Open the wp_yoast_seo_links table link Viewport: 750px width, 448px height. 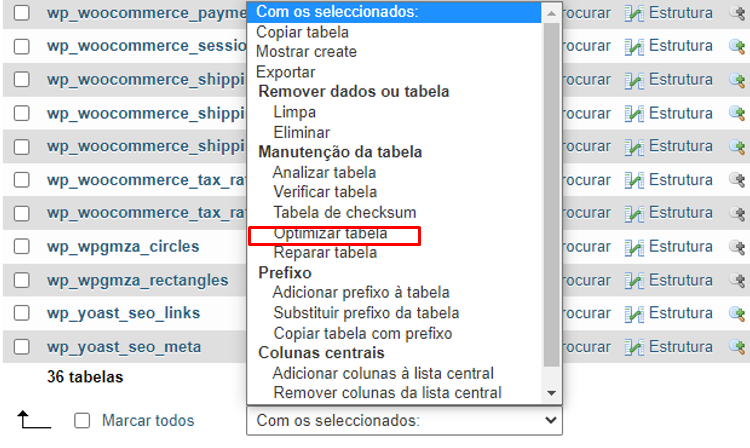pos(123,313)
